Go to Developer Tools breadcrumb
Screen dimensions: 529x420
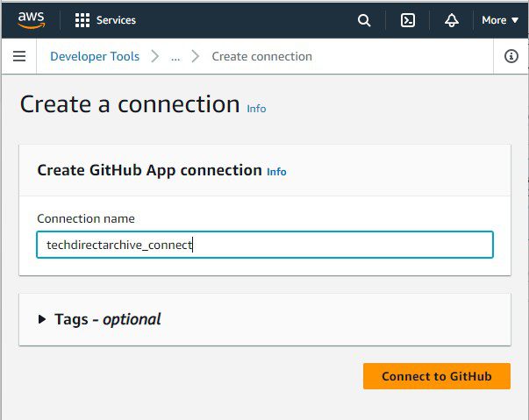(95, 56)
